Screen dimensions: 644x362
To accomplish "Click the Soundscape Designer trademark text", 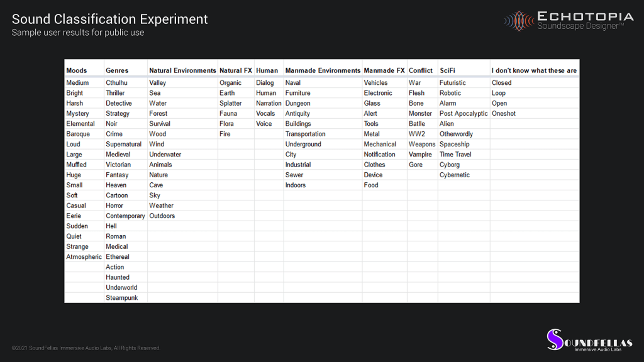I will coord(579,27).
